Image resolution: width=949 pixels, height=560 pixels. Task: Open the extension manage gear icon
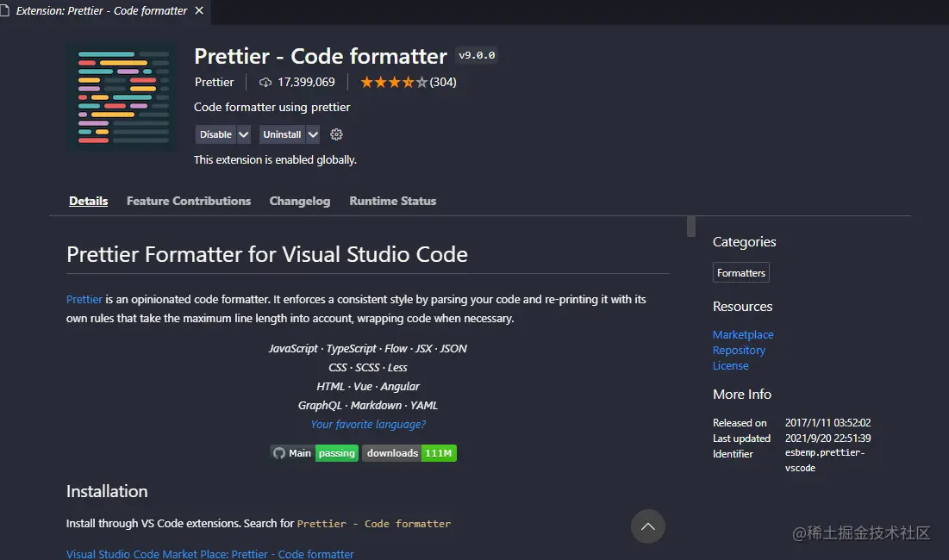pyautogui.click(x=336, y=134)
